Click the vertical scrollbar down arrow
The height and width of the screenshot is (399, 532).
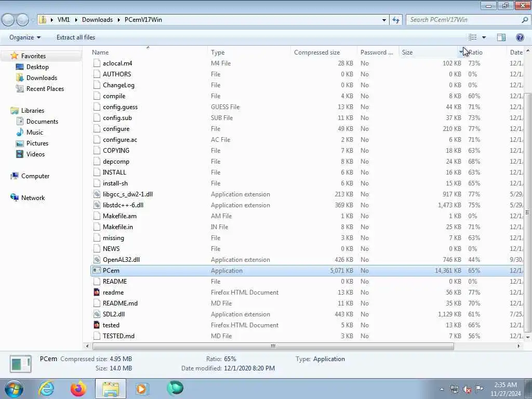(528, 337)
